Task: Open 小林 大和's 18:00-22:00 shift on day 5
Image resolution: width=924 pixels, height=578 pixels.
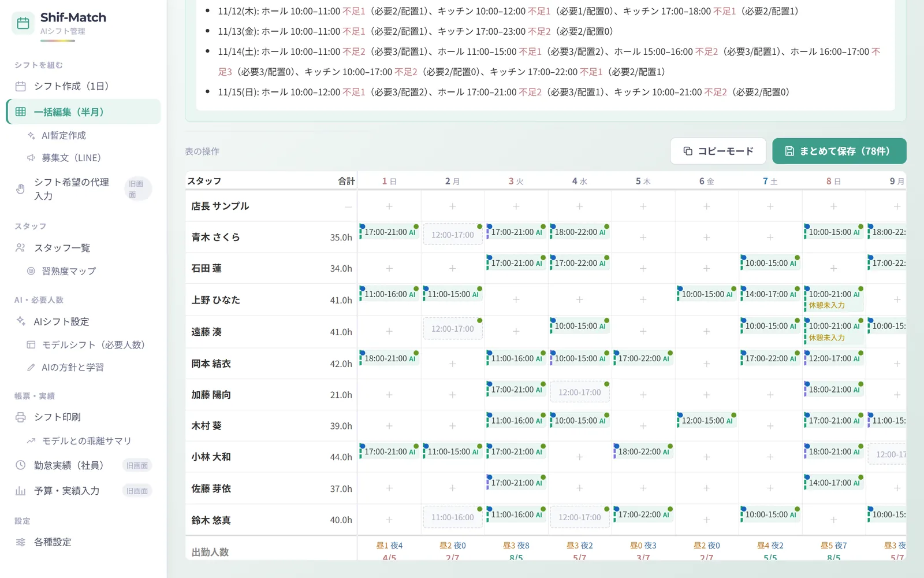Action: [x=643, y=452]
